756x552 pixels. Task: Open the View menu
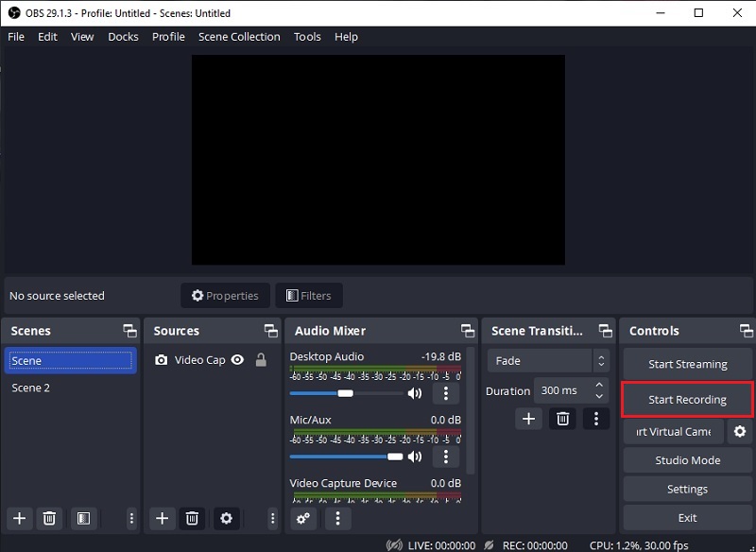tap(82, 37)
